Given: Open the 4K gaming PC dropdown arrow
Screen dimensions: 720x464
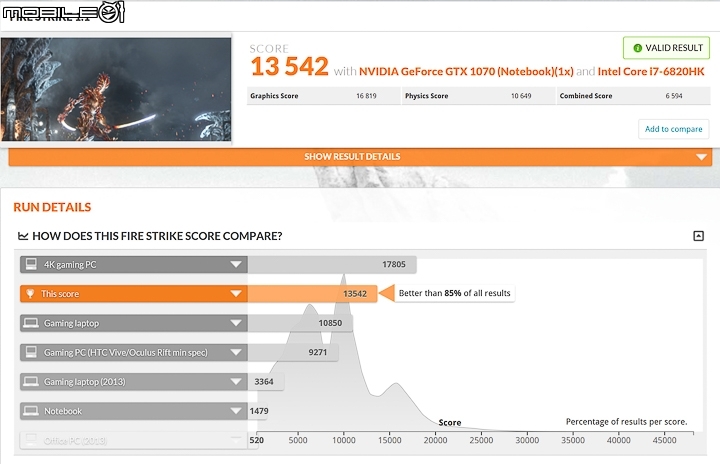Looking at the screenshot, I should [236, 265].
